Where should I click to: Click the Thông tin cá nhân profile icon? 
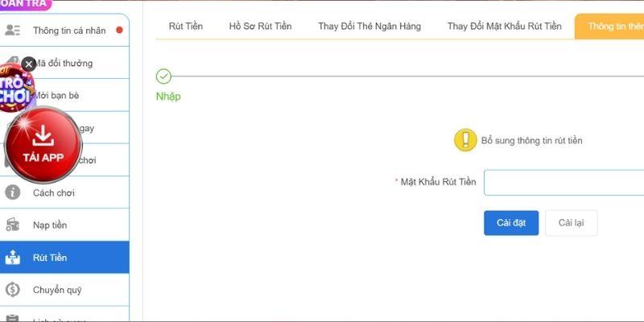[13, 31]
